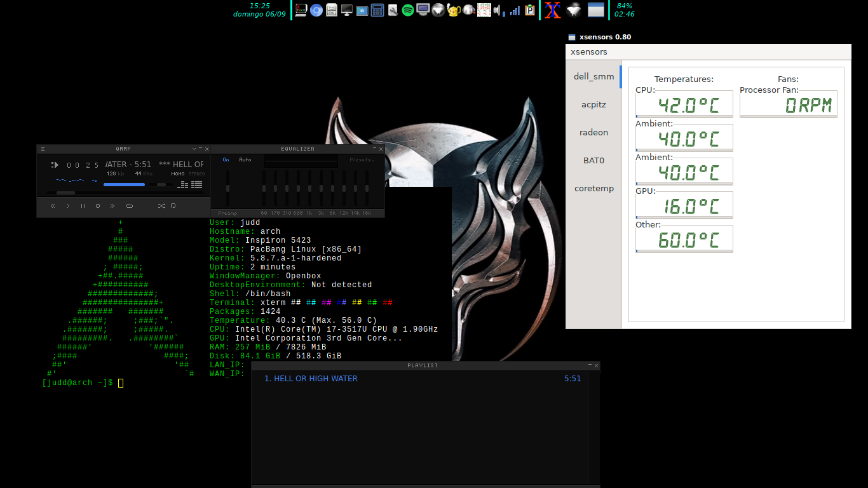The width and height of the screenshot is (868, 488).
Task: Select the coretemp sensor tab
Action: (593, 189)
